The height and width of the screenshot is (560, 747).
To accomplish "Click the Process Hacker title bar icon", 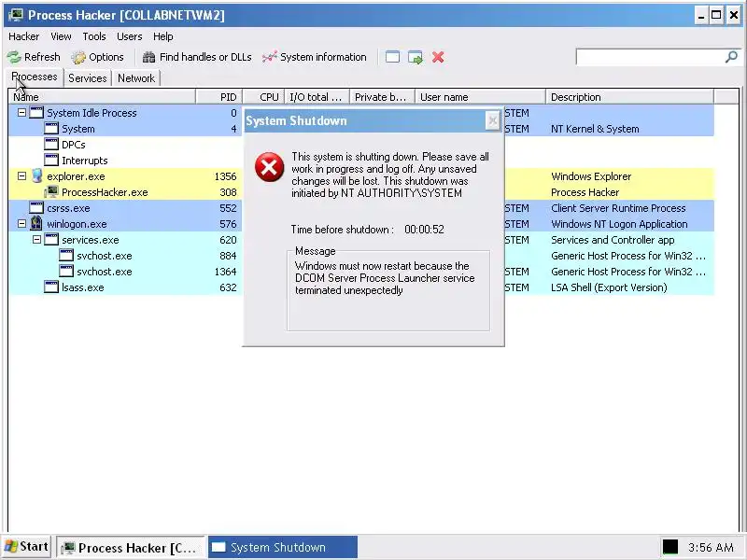I will 16,15.
